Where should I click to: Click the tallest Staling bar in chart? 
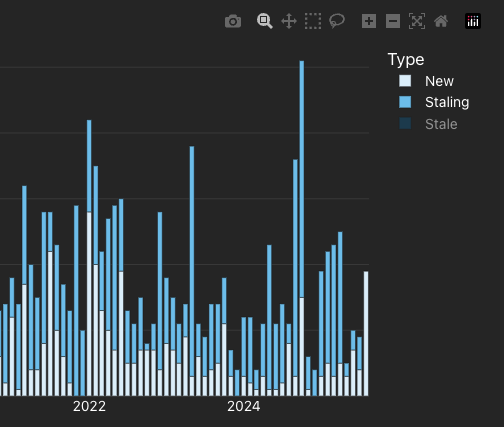click(302, 179)
